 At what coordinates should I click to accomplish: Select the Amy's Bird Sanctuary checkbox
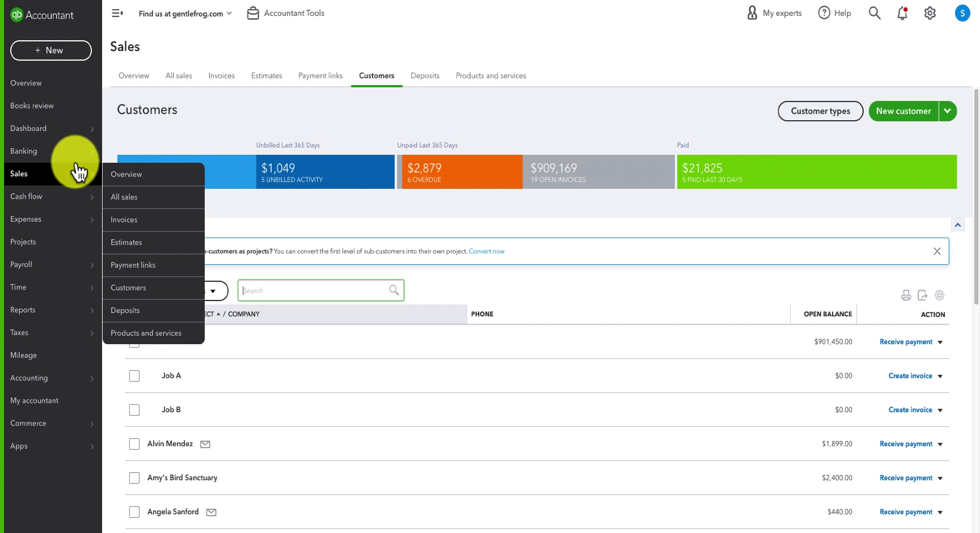point(134,478)
